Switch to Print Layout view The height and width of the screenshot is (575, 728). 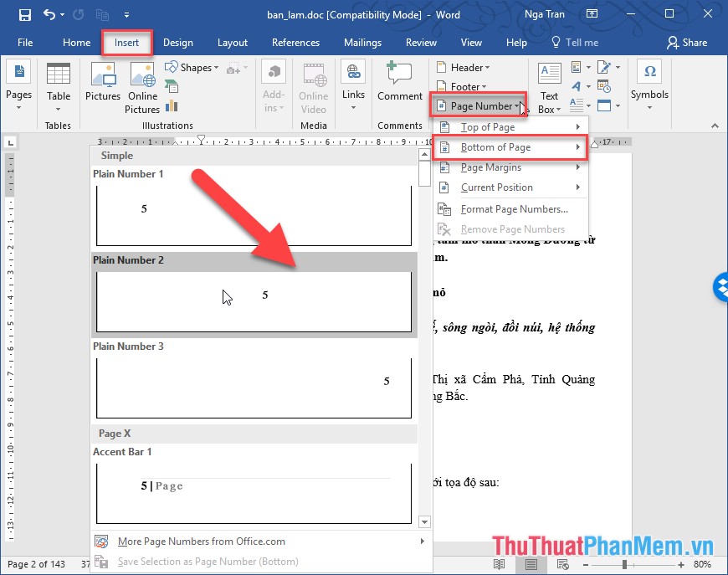tap(531, 564)
